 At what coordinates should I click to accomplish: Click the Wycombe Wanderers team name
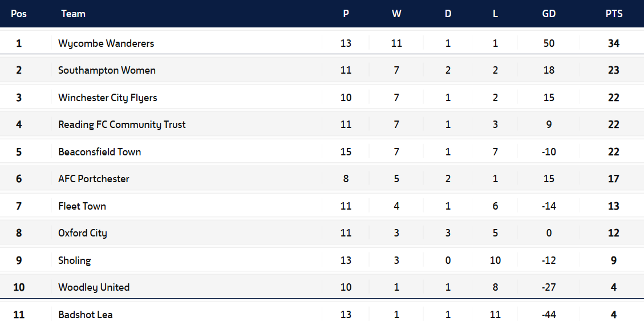pyautogui.click(x=106, y=43)
